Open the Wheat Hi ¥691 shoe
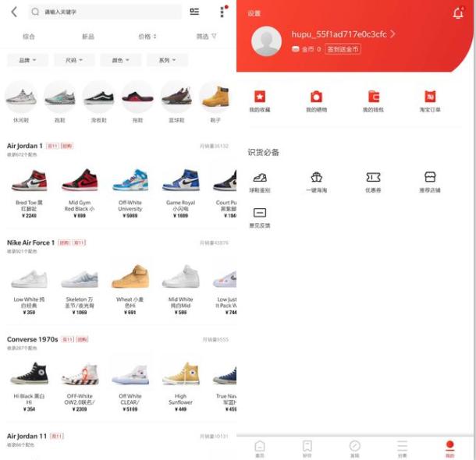476x460 pixels. (130, 288)
